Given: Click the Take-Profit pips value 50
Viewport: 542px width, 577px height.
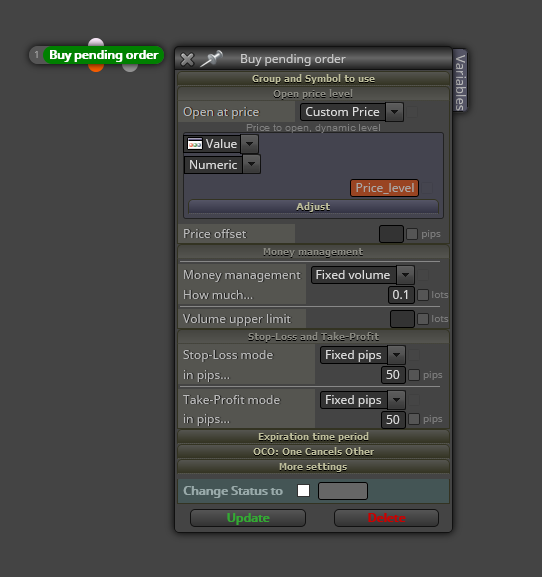Looking at the screenshot, I should point(393,420).
